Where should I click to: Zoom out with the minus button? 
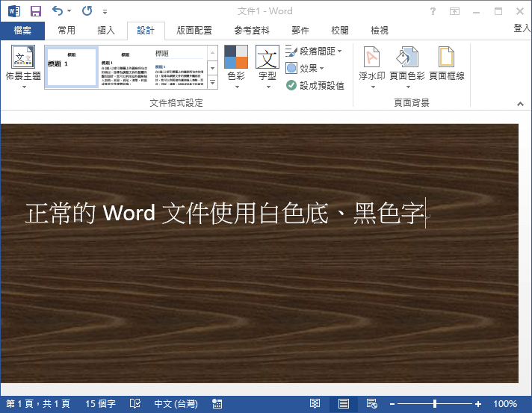(x=392, y=404)
